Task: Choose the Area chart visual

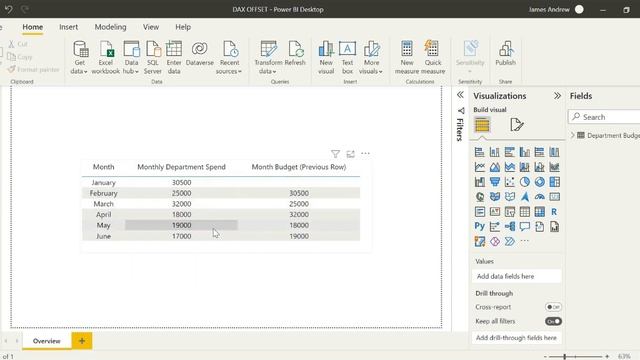Action: click(x=495, y=167)
